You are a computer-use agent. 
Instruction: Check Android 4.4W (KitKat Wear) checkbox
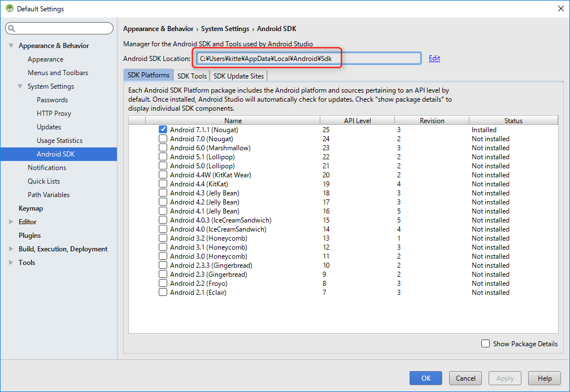point(163,175)
